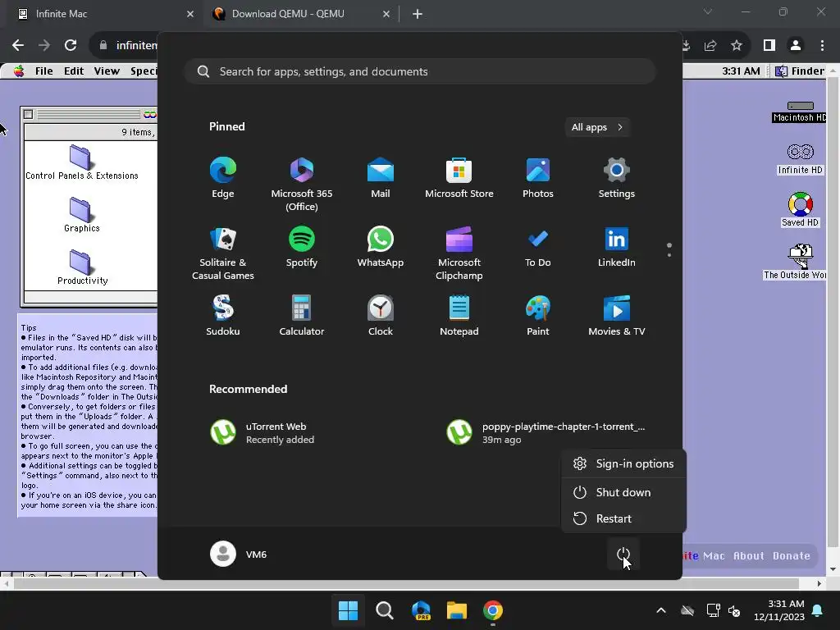
Task: Open the Edge Preview taskbar icon
Action: pos(421,610)
